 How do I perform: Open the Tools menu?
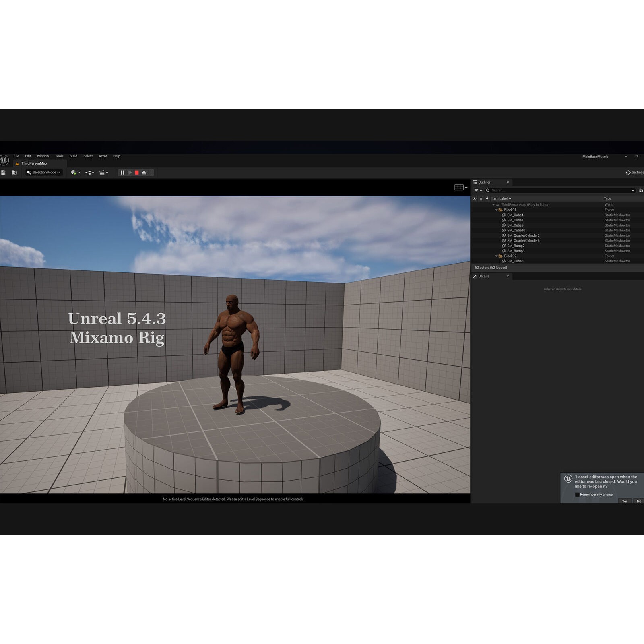click(x=59, y=156)
